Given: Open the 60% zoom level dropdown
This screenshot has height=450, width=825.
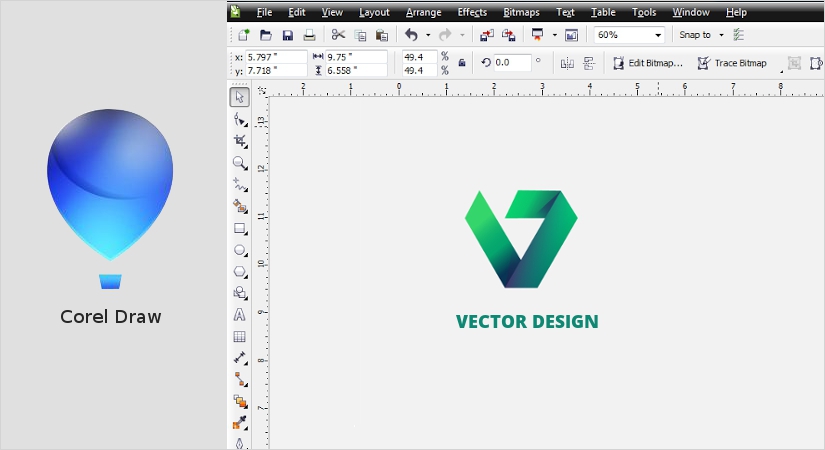Looking at the screenshot, I should tap(658, 35).
